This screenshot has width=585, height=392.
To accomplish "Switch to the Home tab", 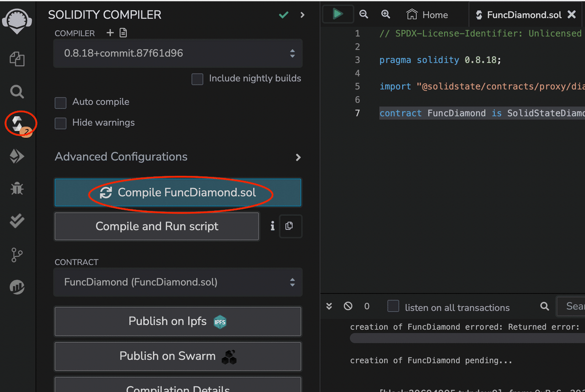I will [428, 15].
